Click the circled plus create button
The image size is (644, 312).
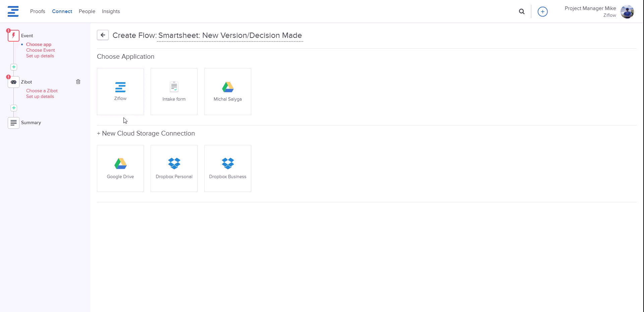tap(542, 11)
